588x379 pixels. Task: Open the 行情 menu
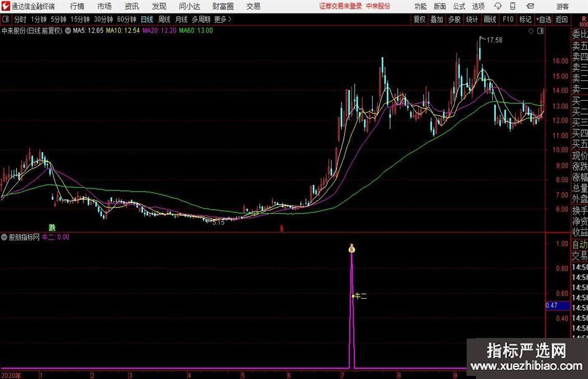click(x=77, y=6)
